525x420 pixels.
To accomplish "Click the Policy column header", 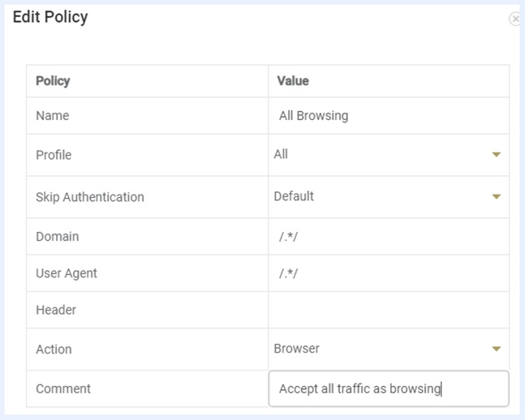I will click(53, 81).
